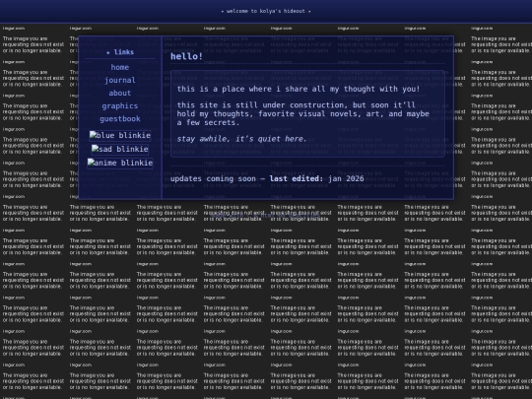Click the 'last edited:' footer text
This screenshot has width=532, height=399.
297,178
